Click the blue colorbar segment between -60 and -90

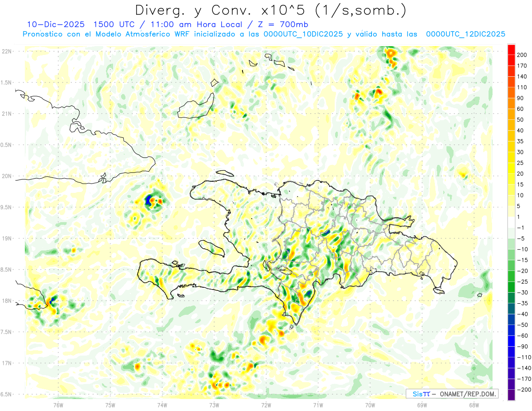point(512,341)
